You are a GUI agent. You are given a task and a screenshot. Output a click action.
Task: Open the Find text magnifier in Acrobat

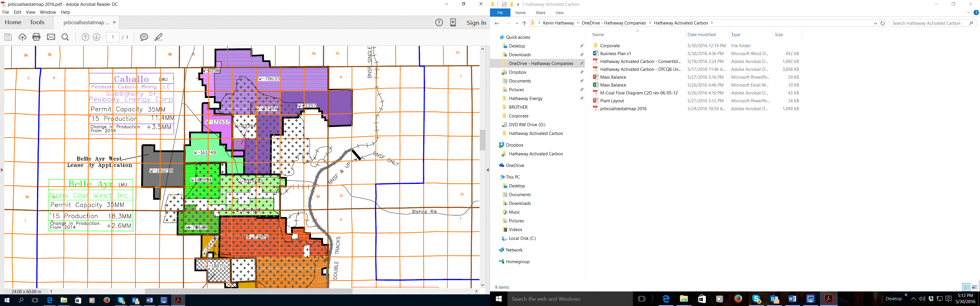pyautogui.click(x=65, y=37)
